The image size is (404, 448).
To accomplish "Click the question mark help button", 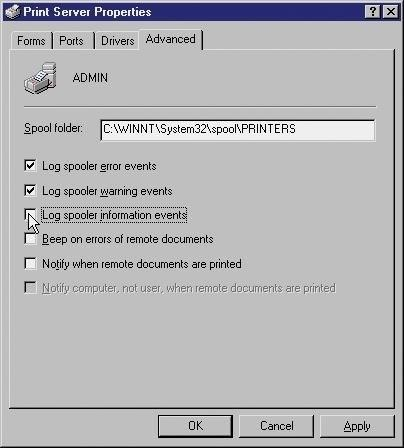I will pos(373,12).
